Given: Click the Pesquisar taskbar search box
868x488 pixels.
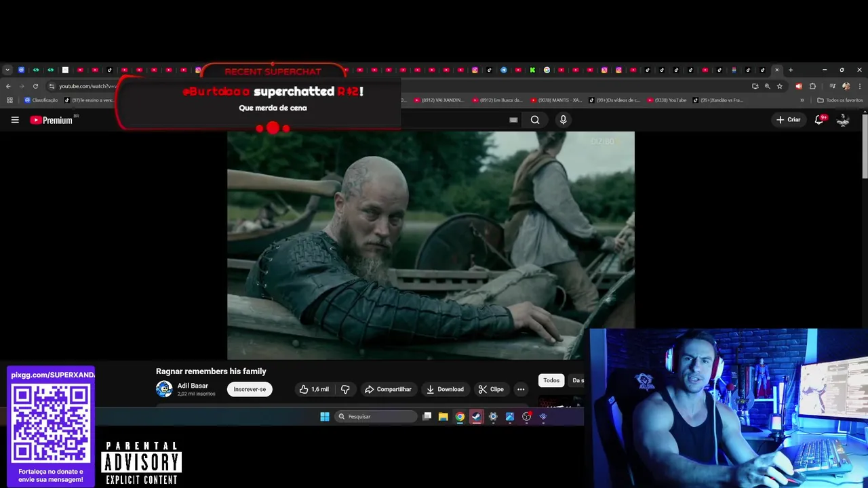Looking at the screenshot, I should 376,417.
